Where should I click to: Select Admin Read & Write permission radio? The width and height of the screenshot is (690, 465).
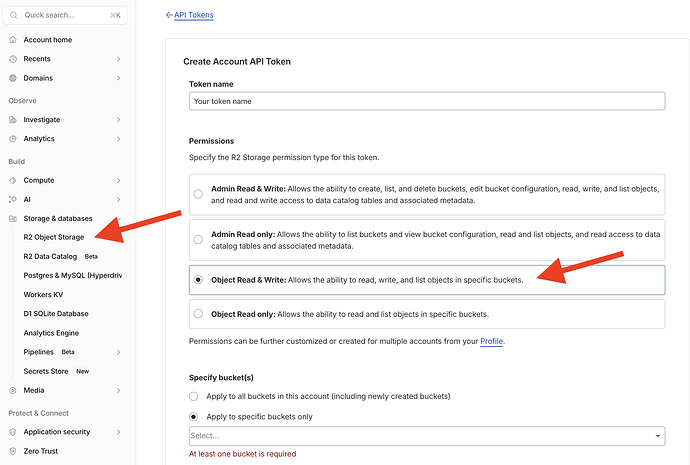(198, 194)
